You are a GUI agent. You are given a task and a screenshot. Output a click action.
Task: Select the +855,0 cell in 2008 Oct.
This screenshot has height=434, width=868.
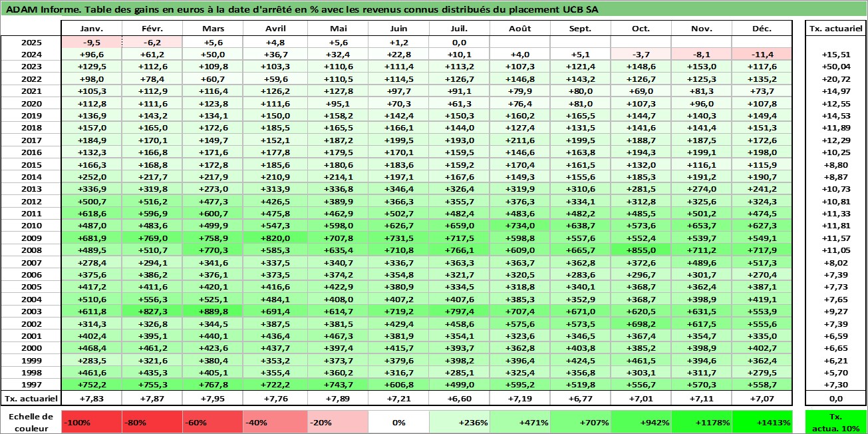pyautogui.click(x=641, y=250)
